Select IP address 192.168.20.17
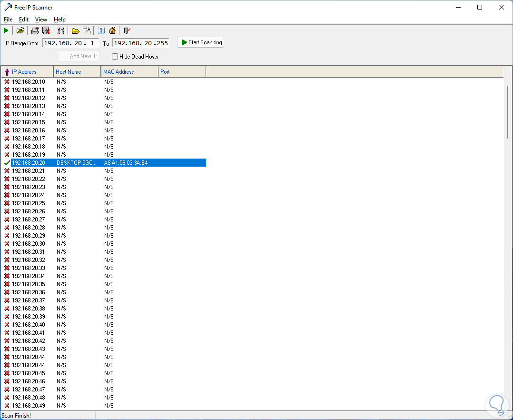The height and width of the screenshot is (420, 513). (28, 139)
